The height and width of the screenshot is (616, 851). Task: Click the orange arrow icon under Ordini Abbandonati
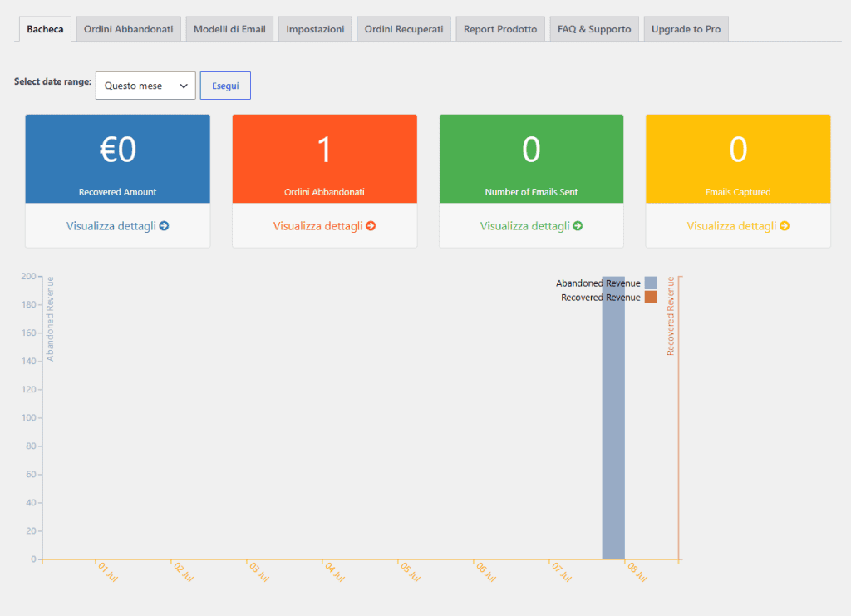[x=371, y=226]
